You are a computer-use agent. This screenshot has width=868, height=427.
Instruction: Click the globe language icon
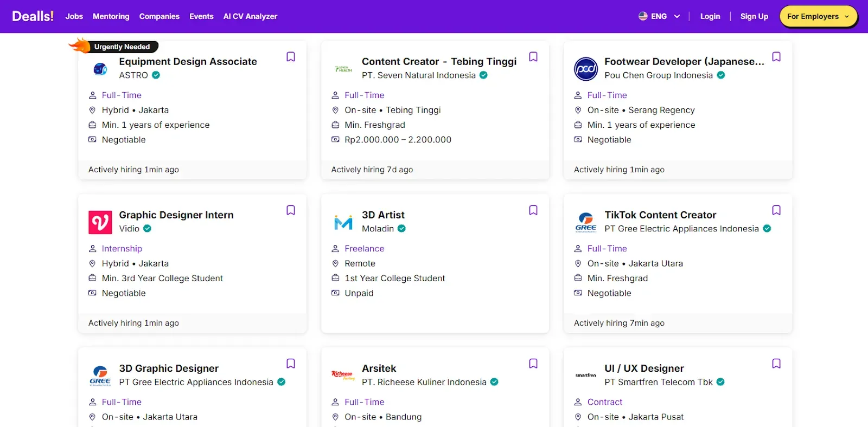pos(643,16)
